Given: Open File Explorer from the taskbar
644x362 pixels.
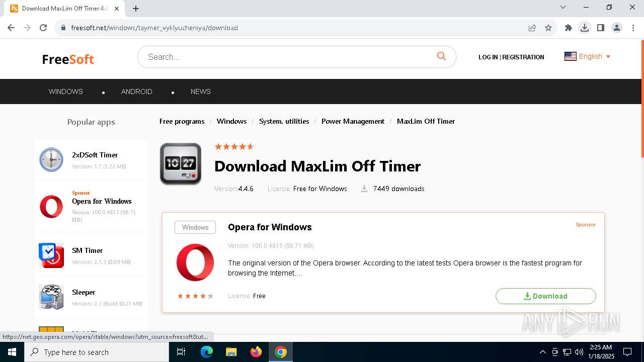Looking at the screenshot, I should (231, 352).
